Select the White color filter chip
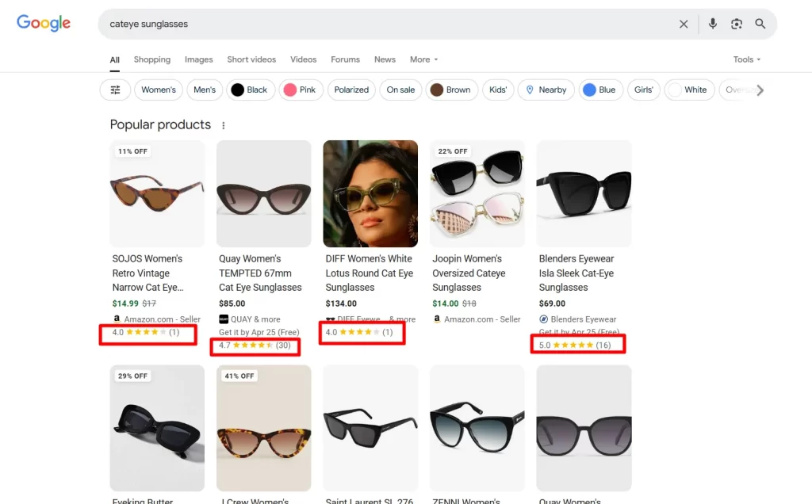 pos(689,90)
